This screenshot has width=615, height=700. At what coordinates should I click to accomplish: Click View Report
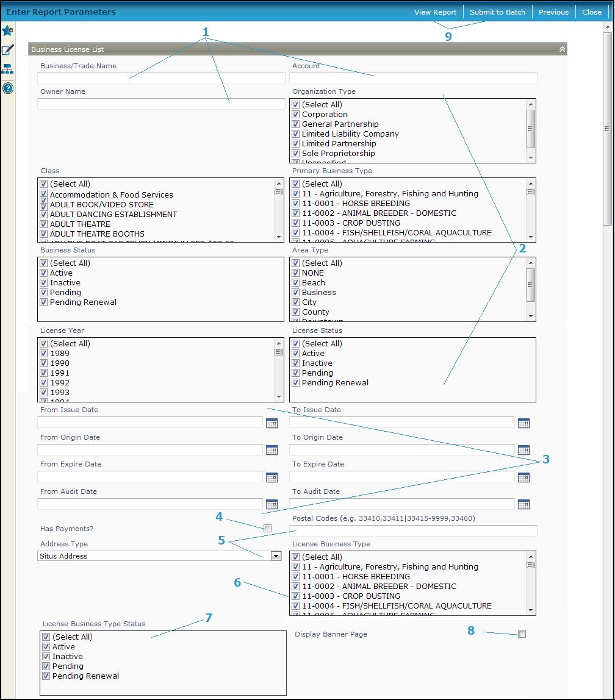435,12
